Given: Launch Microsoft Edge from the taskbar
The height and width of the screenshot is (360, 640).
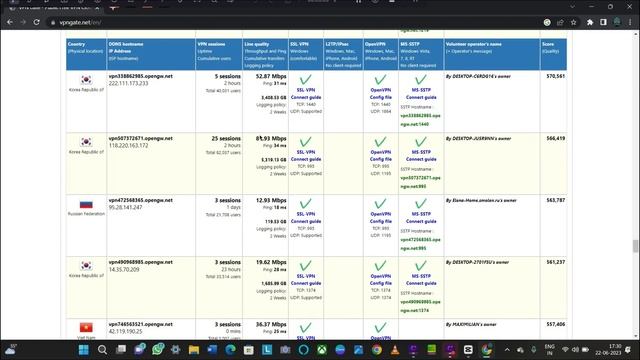Looking at the screenshot, I should pos(231,350).
